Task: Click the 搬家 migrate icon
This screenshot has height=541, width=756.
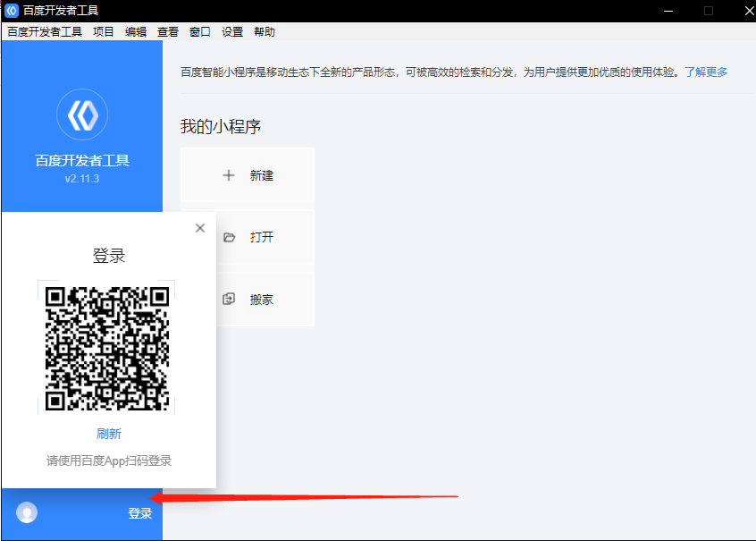Action: (229, 300)
